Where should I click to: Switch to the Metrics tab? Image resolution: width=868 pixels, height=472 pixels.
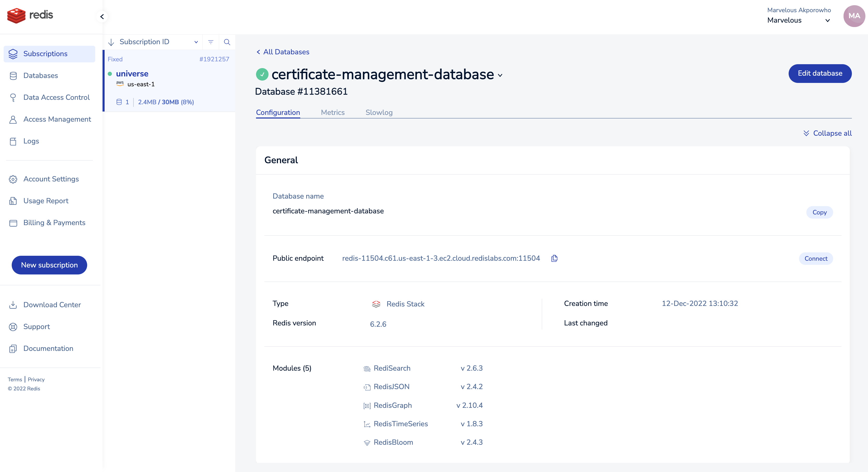[333, 113]
